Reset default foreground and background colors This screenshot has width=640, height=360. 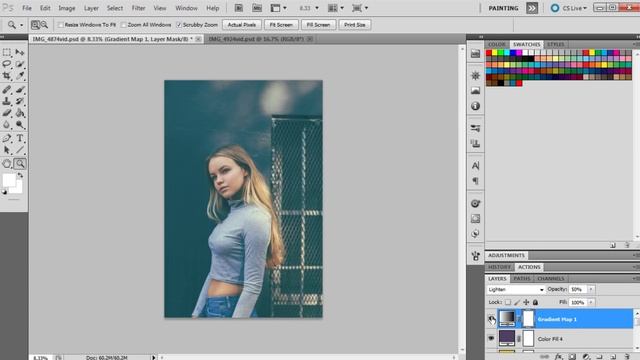coord(4,192)
